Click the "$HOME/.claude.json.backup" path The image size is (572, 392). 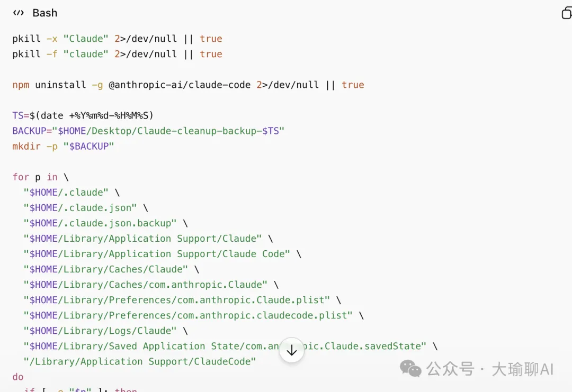100,223
